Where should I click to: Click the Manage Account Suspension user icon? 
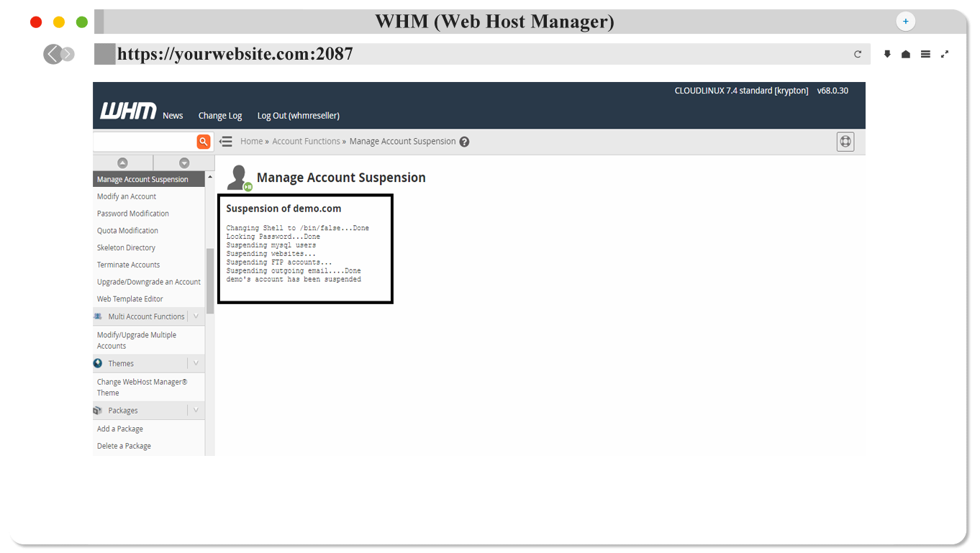(x=239, y=178)
